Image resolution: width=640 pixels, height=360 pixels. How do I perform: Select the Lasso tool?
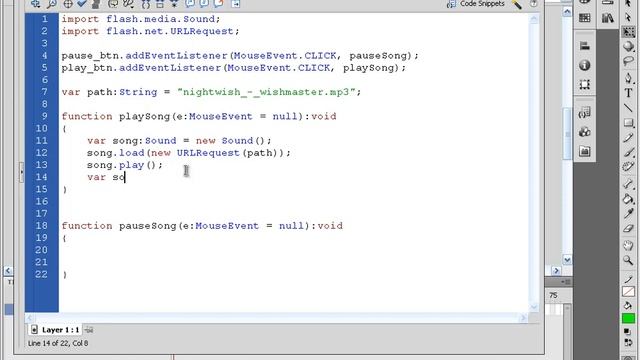click(x=628, y=61)
